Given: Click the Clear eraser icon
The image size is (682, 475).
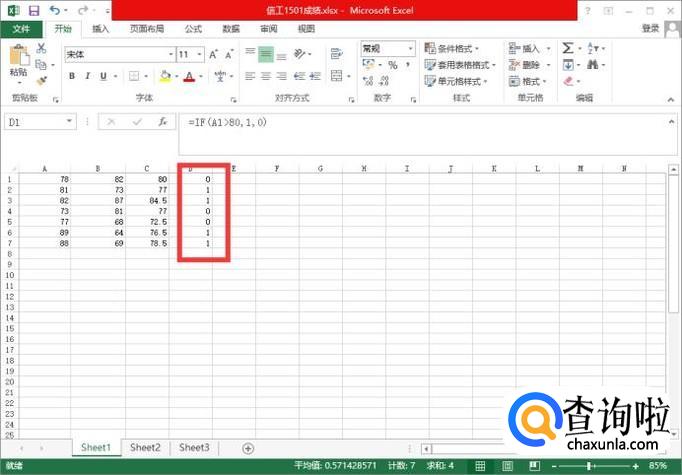Looking at the screenshot, I should coord(568,81).
